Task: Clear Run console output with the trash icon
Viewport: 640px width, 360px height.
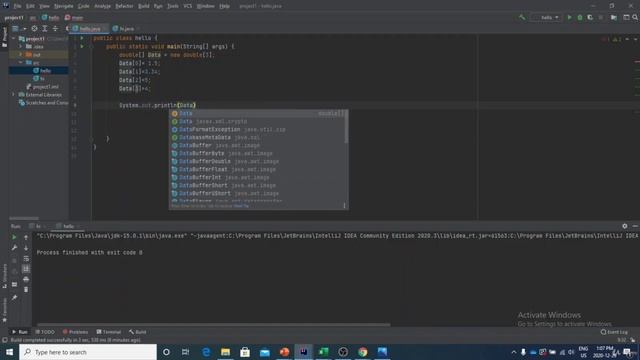Action: (x=26, y=289)
